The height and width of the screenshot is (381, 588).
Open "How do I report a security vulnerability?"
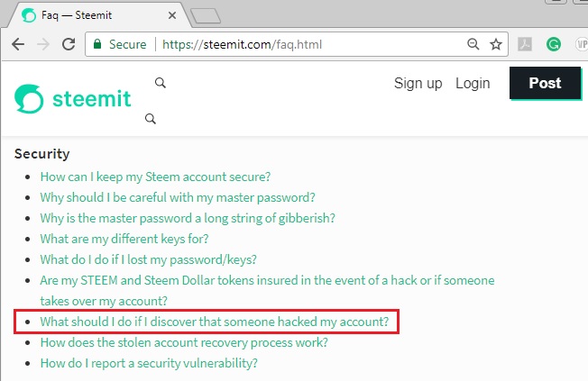tap(149, 363)
